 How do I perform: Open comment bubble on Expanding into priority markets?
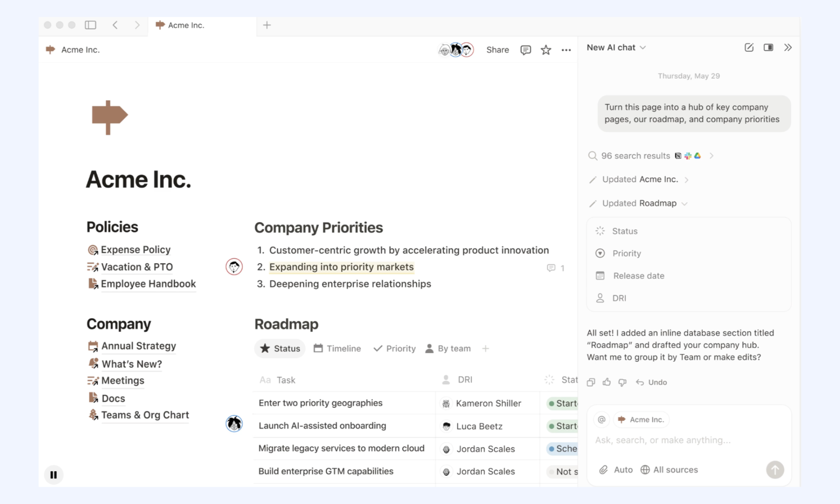click(x=556, y=268)
